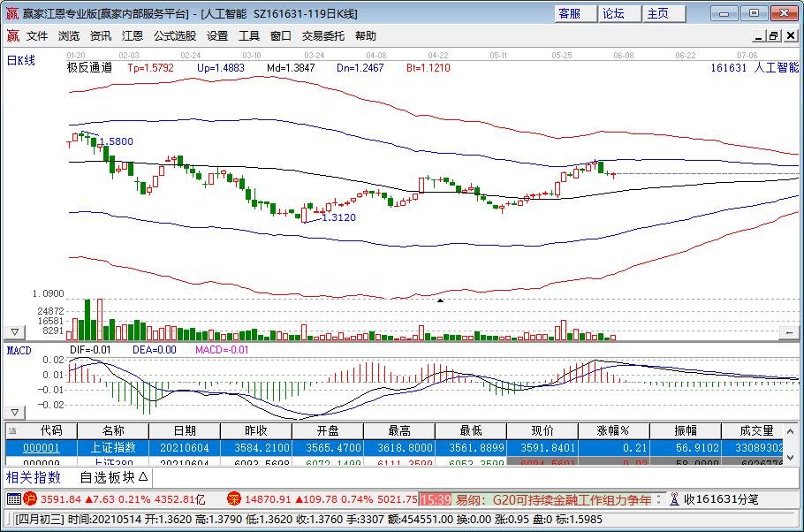Click the red 沪 Shanghai index icon
The width and height of the screenshot is (804, 532).
(30, 498)
